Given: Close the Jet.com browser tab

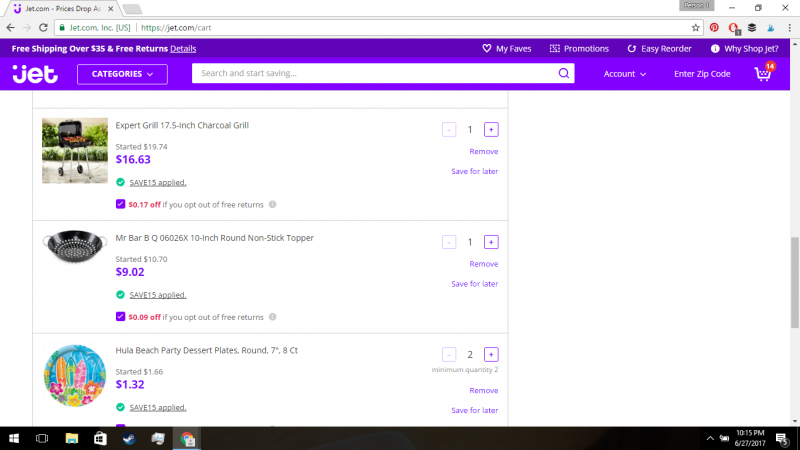Looking at the screenshot, I should (111, 9).
